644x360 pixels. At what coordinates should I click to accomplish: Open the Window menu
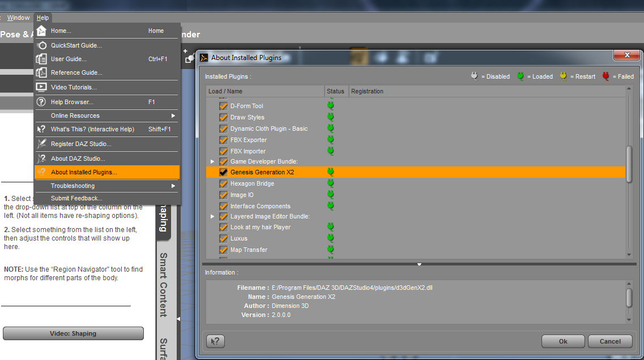(x=19, y=18)
